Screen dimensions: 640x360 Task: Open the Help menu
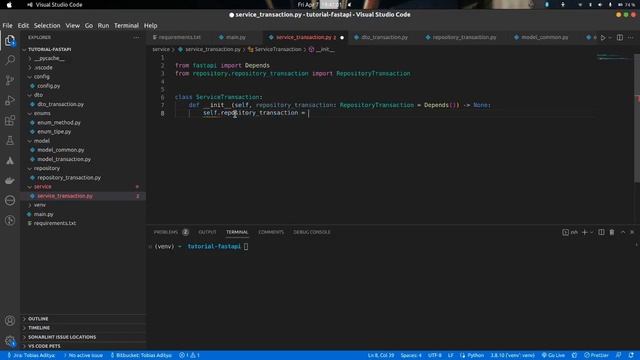[150, 25]
